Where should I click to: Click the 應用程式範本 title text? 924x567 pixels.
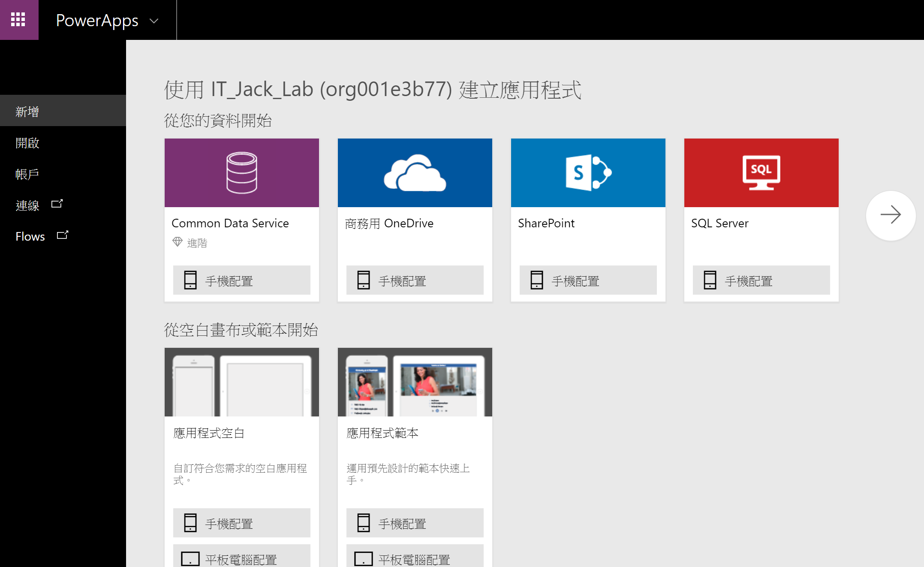[x=382, y=433]
